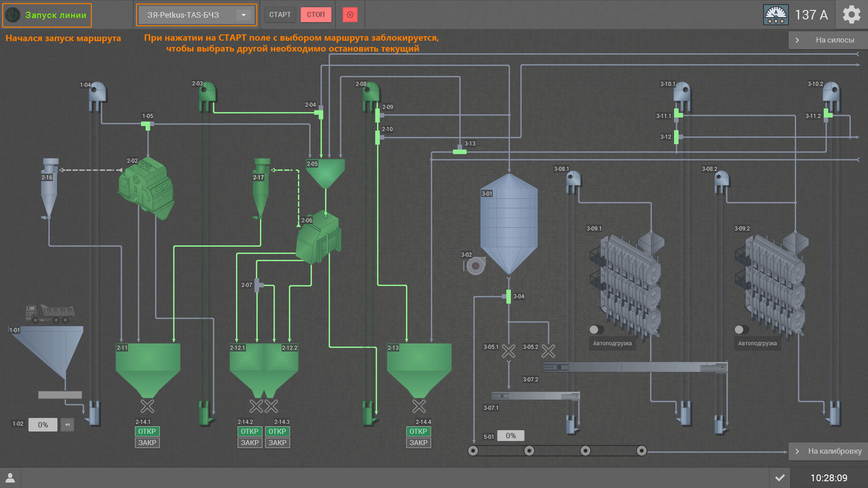The height and width of the screenshot is (488, 868).
Task: Toggle Автоподгрузка switch for 3-09.1
Action: 596,329
